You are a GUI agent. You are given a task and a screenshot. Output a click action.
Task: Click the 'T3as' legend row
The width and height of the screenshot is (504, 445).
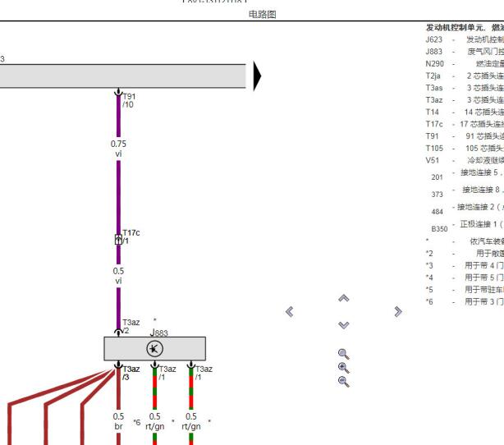coord(465,88)
